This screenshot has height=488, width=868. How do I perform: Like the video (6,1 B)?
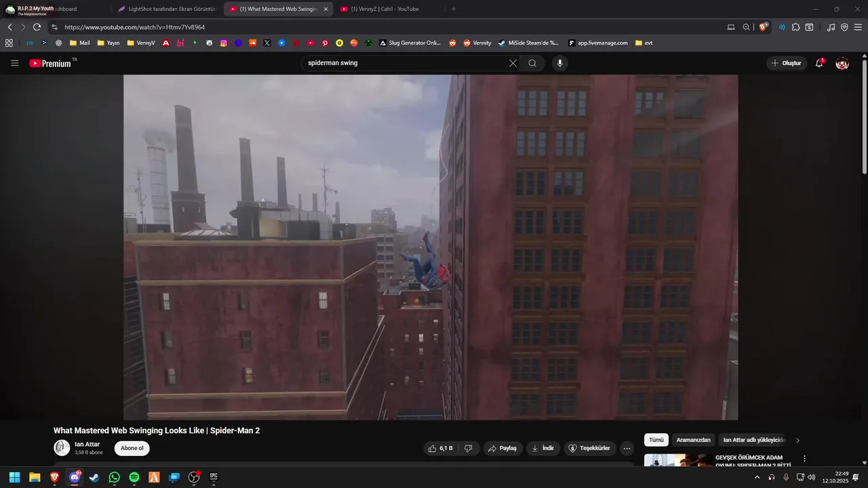pyautogui.click(x=441, y=448)
